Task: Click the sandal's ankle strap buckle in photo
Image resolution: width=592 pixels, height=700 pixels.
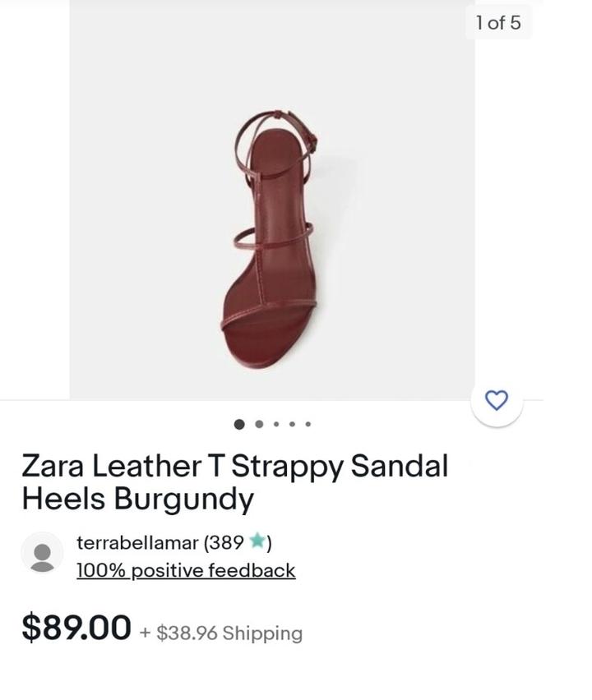Action: point(313,140)
